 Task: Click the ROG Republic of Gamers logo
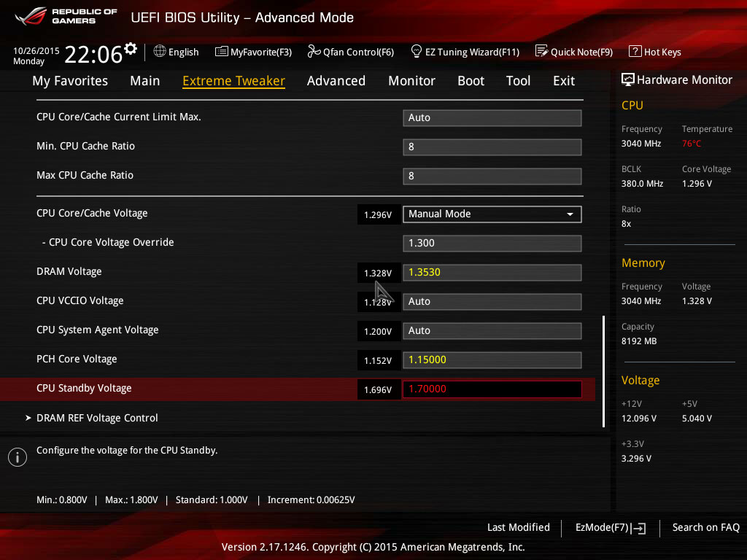click(66, 17)
